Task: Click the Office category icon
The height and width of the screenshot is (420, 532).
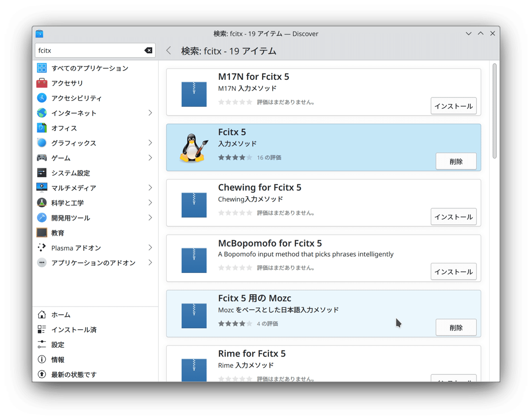Action: [42, 128]
